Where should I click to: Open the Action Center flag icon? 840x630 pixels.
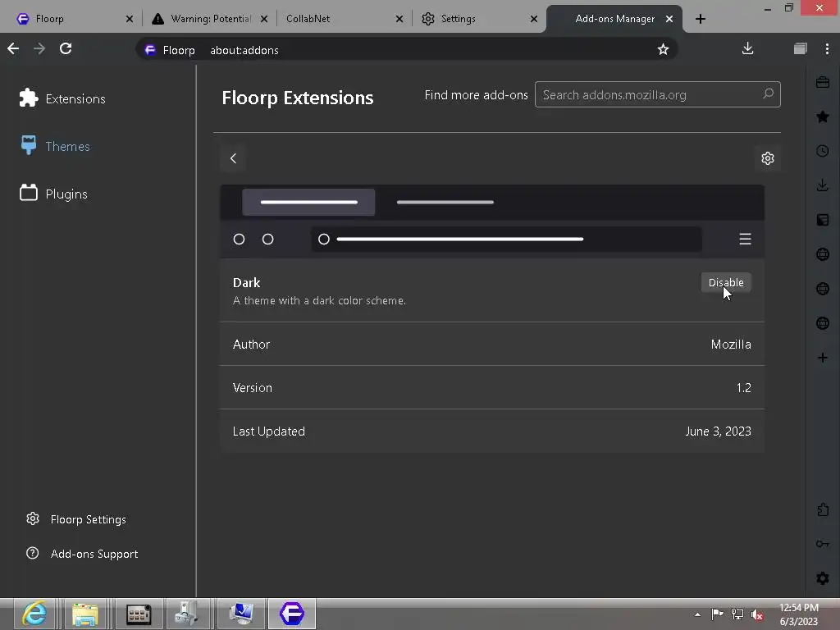[717, 614]
